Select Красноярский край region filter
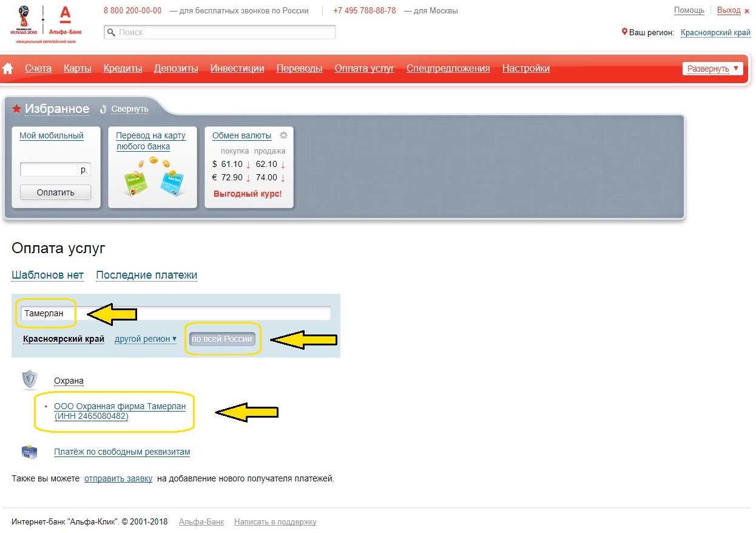The width and height of the screenshot is (756, 533). pos(64,339)
